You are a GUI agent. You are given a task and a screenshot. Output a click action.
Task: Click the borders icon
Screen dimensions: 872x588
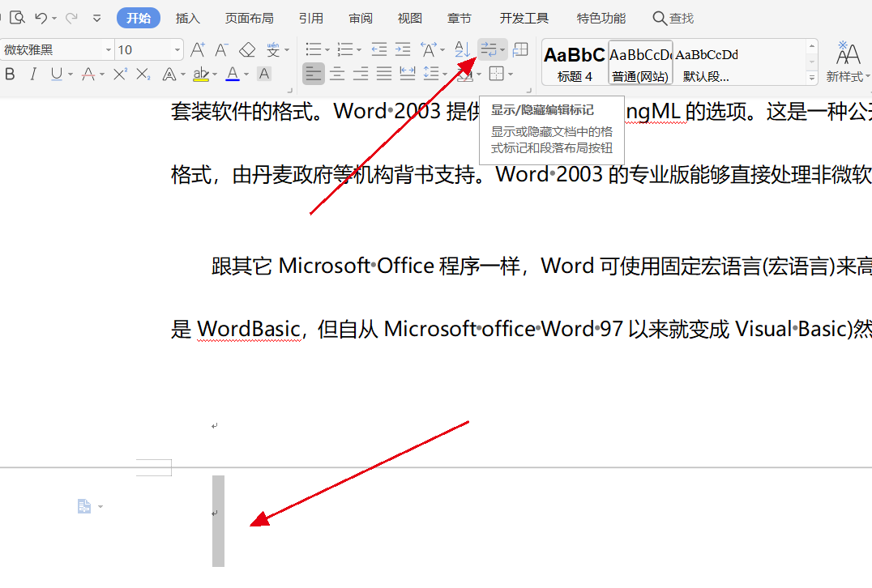(x=496, y=74)
